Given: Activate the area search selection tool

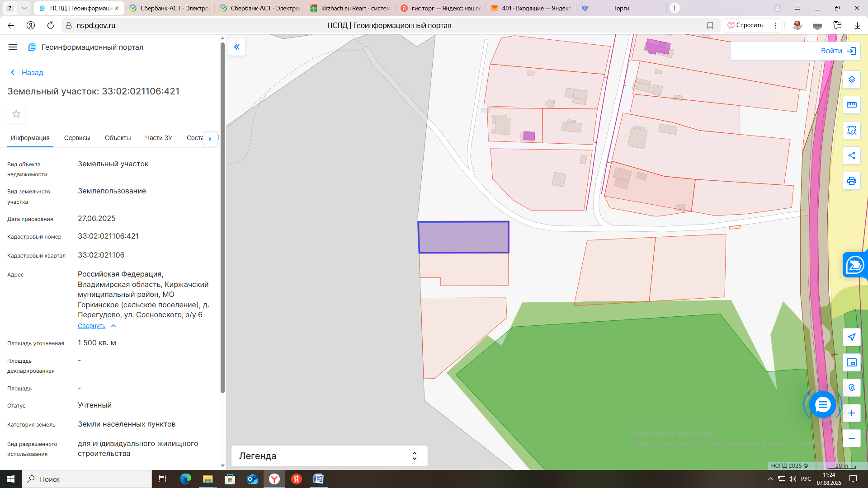Looking at the screenshot, I should 851,130.
